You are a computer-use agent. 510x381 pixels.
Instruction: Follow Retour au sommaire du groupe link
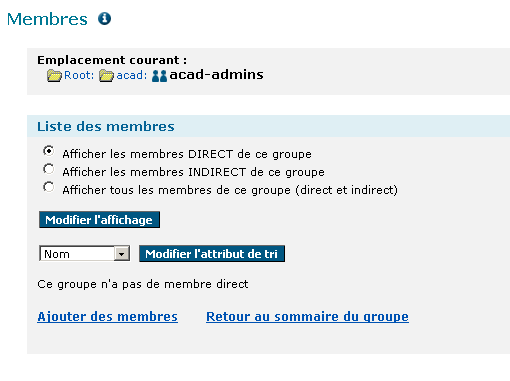point(307,317)
